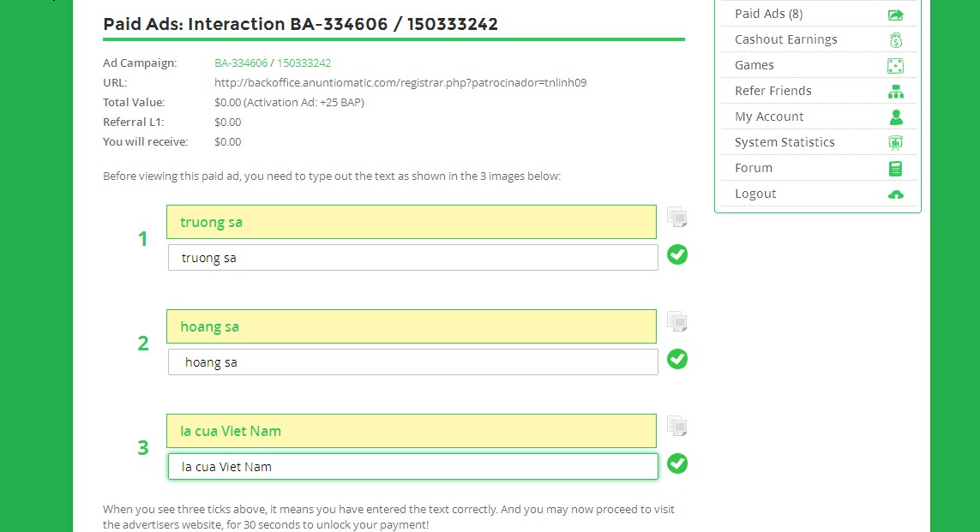Follow the 150333242 campaign link
Image resolution: width=980 pixels, height=532 pixels.
click(304, 63)
